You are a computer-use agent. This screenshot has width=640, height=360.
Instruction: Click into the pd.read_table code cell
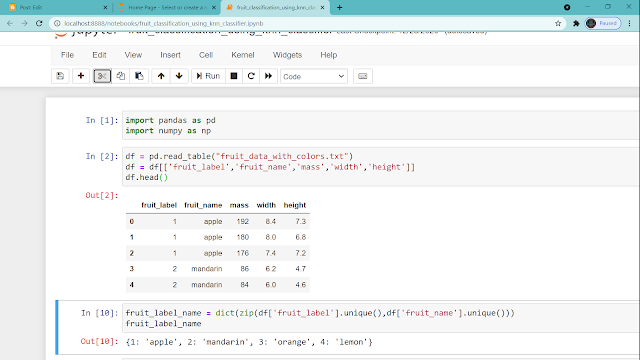tap(380, 167)
